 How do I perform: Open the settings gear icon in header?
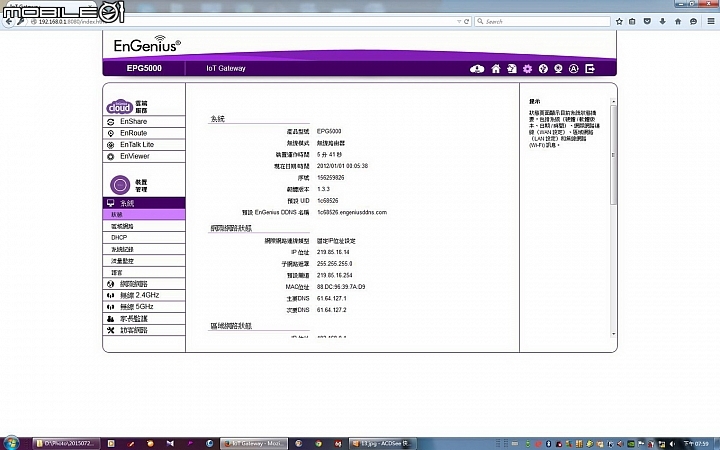527,69
